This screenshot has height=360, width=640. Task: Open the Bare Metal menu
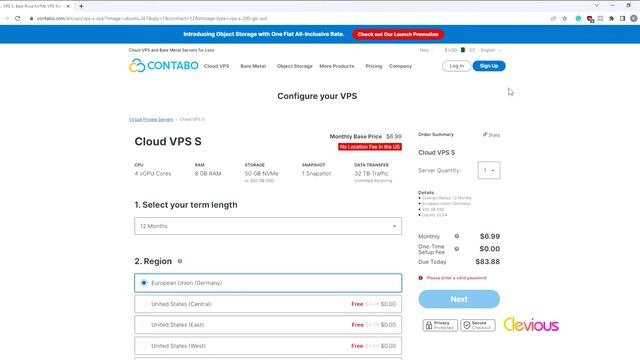pyautogui.click(x=253, y=66)
